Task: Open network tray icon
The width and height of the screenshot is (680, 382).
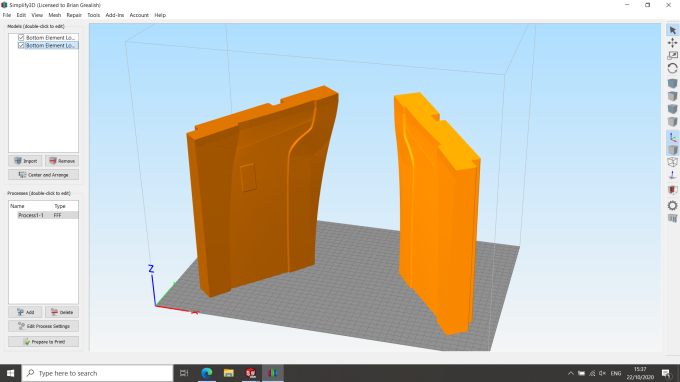Action: click(x=592, y=373)
